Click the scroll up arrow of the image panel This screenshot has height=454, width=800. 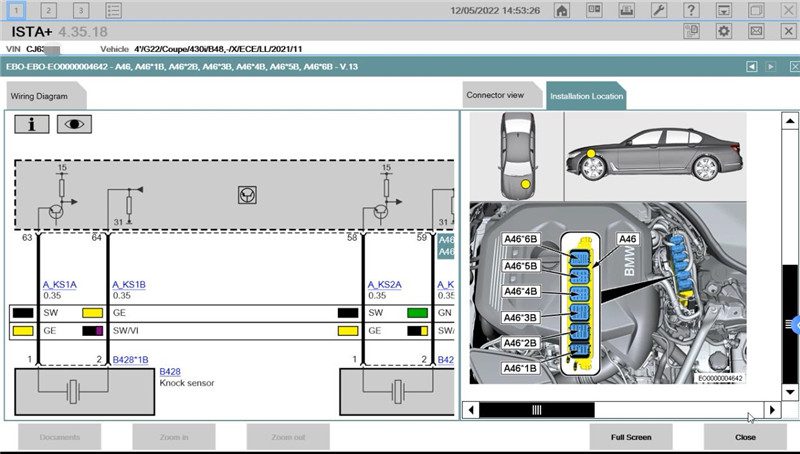click(790, 121)
